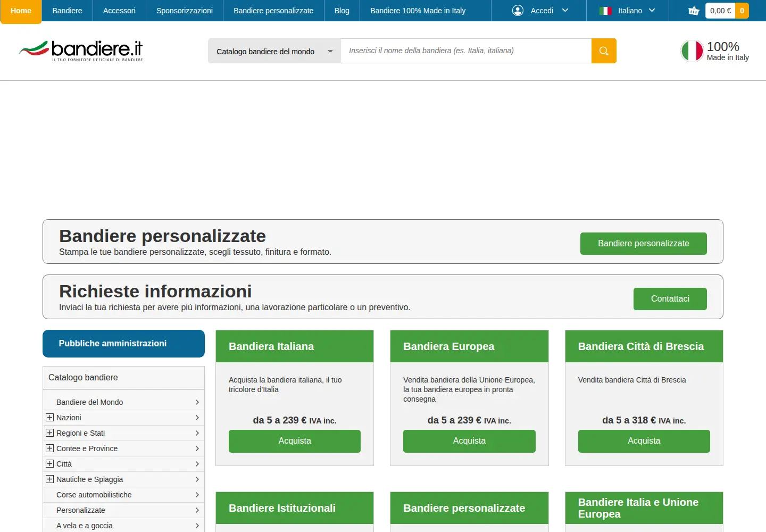Click the arrow on the Regioni e Stati row
This screenshot has width=766, height=532.
[x=197, y=433]
